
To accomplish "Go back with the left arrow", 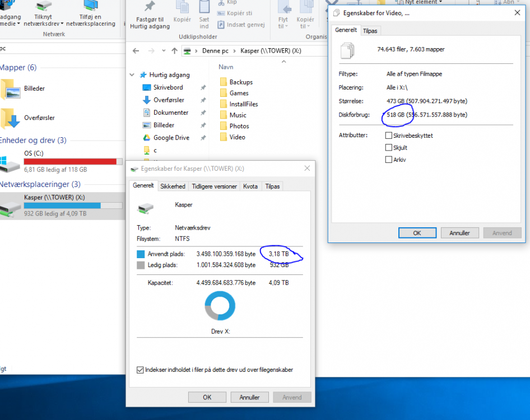I will coord(136,51).
